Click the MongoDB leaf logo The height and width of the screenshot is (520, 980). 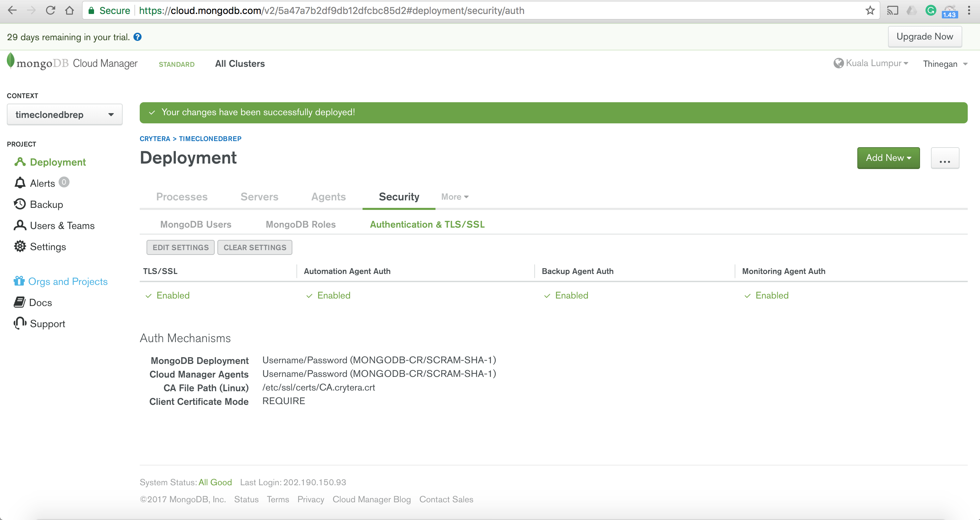click(11, 61)
